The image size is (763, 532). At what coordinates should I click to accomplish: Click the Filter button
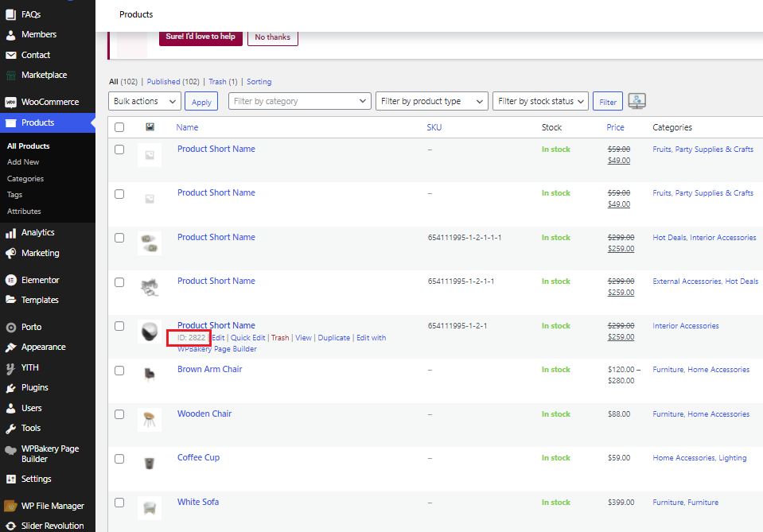coord(608,102)
